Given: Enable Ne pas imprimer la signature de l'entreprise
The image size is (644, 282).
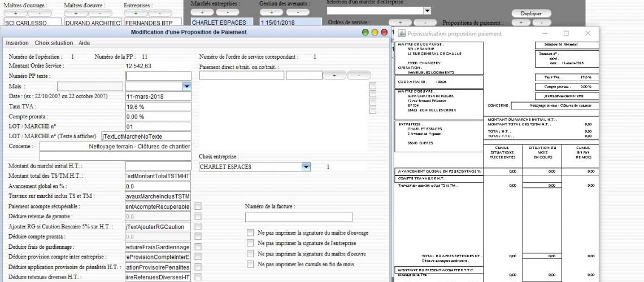Looking at the screenshot, I should [x=250, y=243].
